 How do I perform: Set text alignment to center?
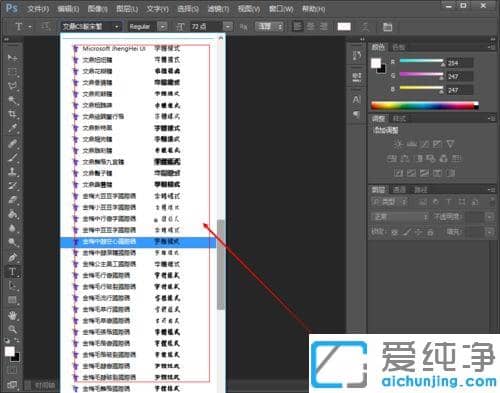[x=311, y=26]
